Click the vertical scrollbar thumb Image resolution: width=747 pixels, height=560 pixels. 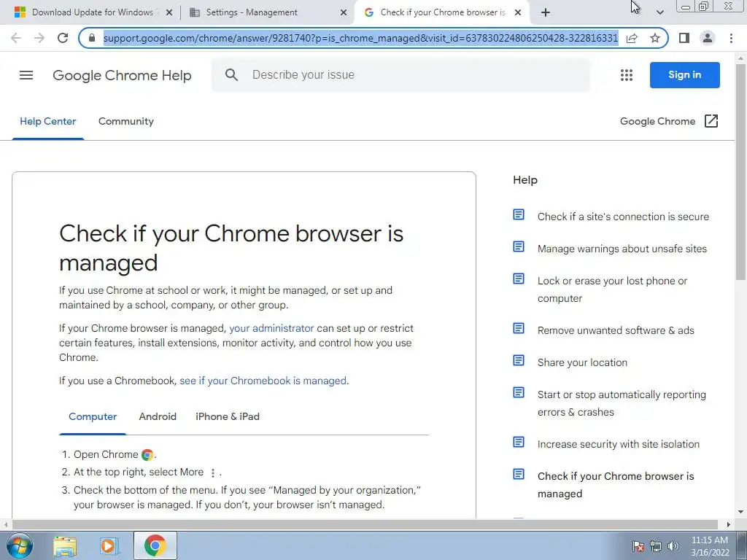tap(741, 171)
